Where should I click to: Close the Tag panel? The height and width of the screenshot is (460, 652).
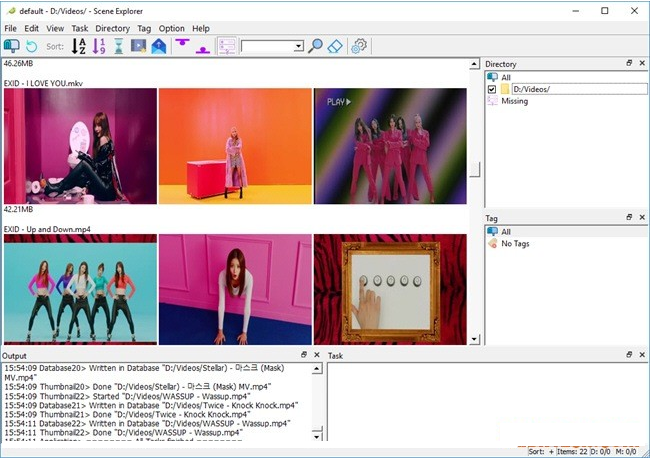click(x=642, y=217)
